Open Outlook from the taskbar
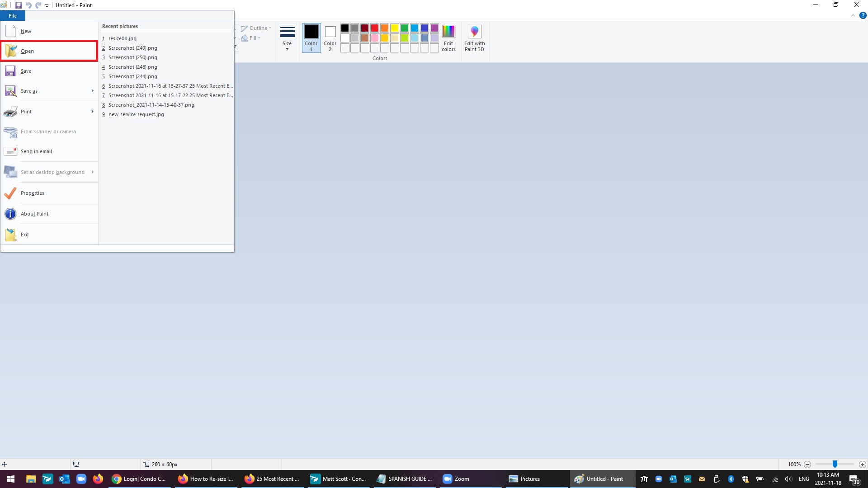 (65, 479)
